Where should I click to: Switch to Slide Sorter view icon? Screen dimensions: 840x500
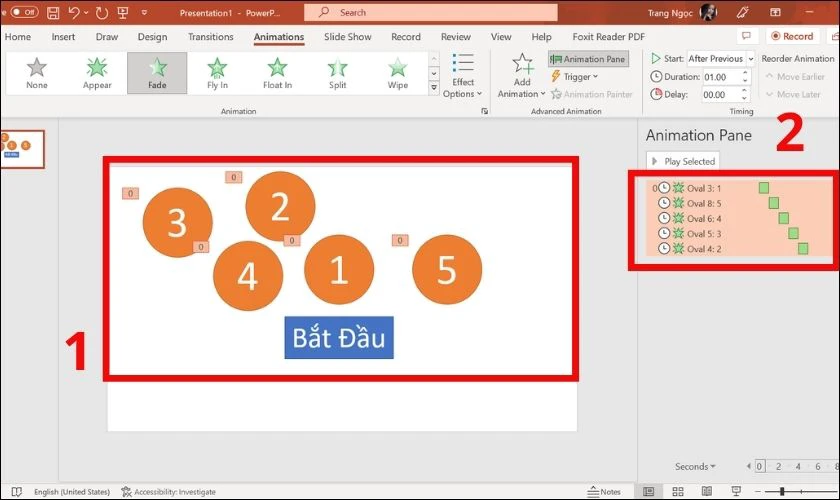[678, 491]
